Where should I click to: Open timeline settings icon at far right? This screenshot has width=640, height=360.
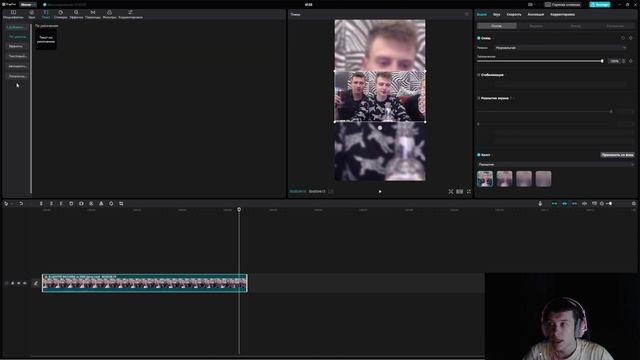point(634,203)
